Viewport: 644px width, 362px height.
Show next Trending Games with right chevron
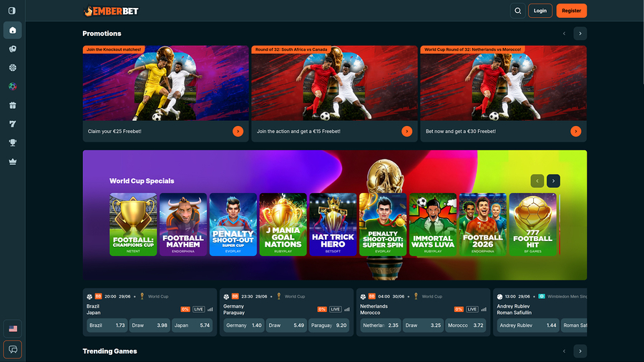point(580,351)
